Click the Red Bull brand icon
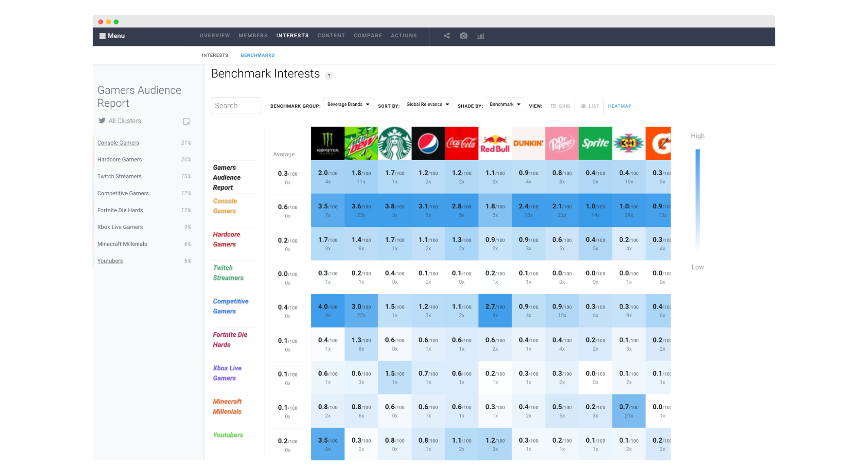 coord(495,144)
